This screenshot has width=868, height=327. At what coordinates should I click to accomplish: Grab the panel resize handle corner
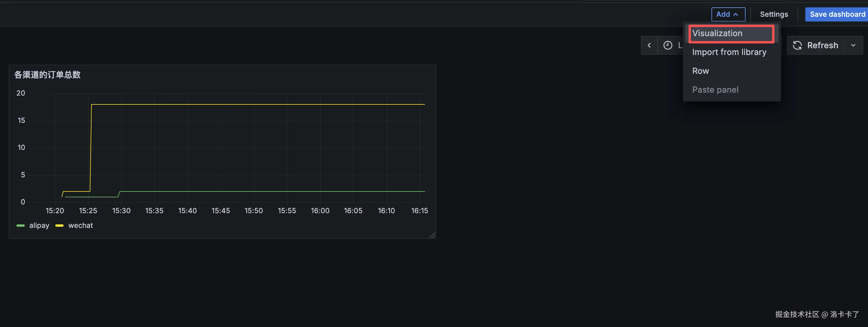click(x=432, y=235)
